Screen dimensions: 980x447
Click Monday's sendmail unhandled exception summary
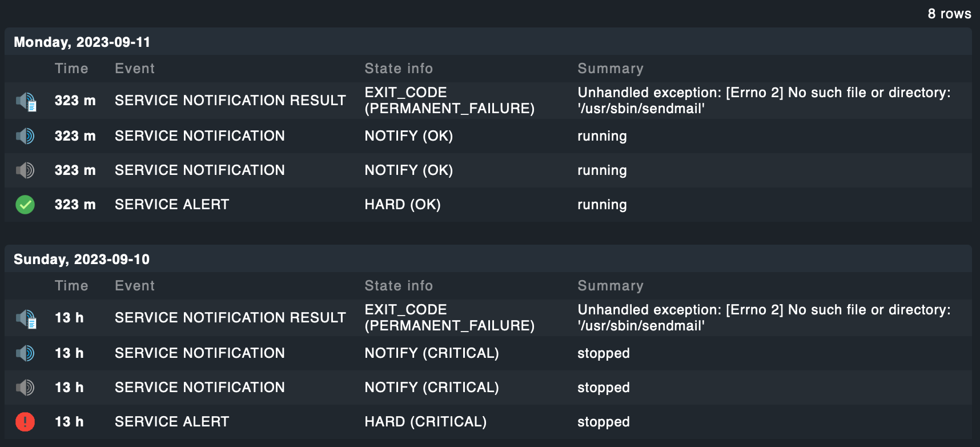click(764, 101)
